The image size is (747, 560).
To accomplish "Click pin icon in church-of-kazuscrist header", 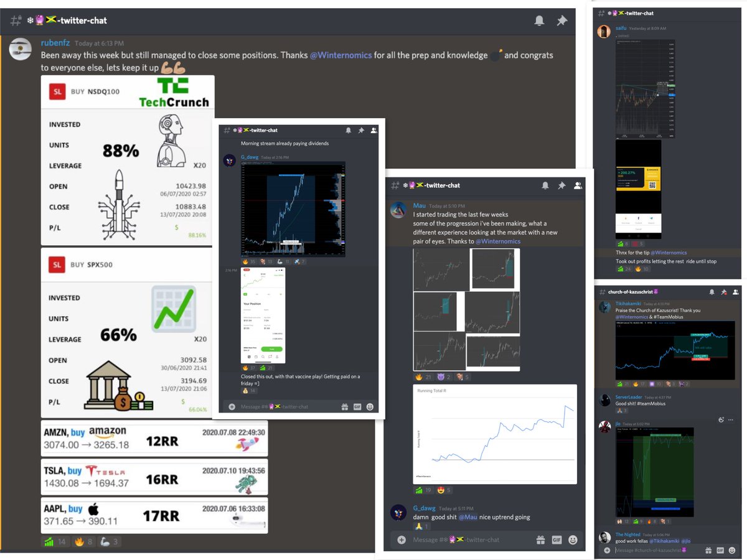I will point(724,292).
